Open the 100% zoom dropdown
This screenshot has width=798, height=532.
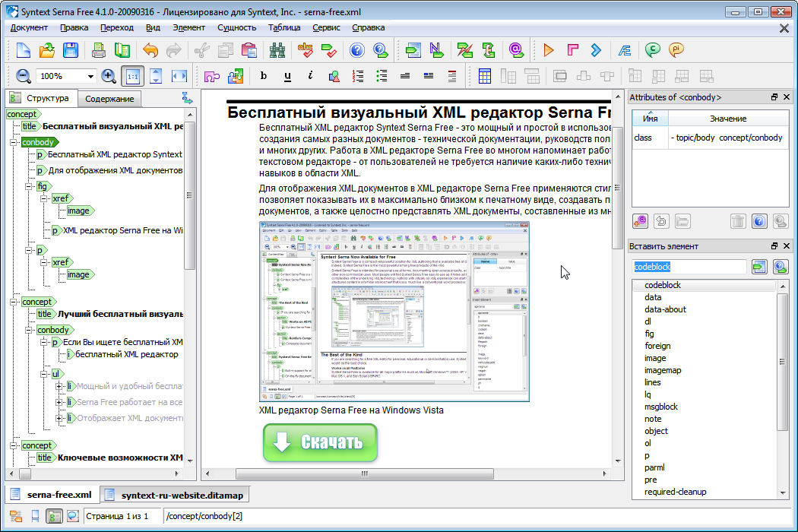coord(90,76)
